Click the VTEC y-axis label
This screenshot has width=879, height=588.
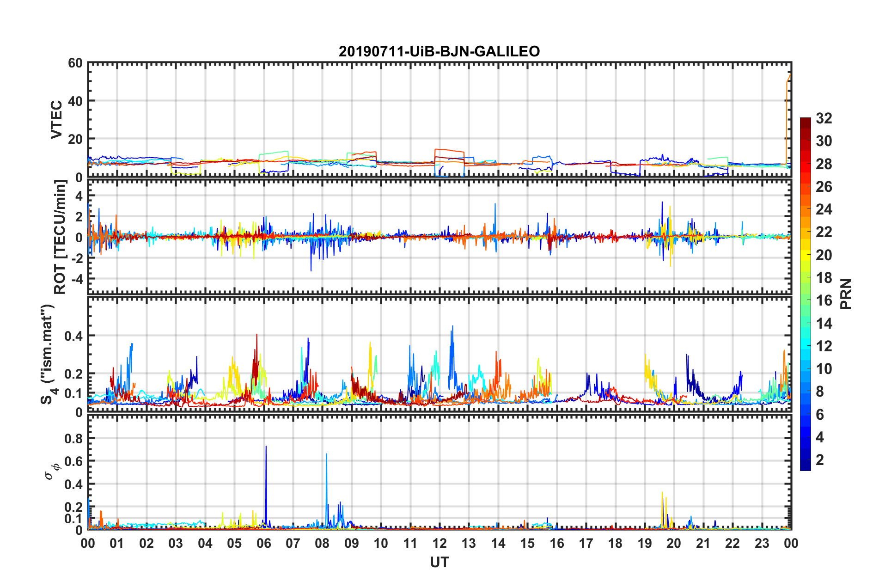(x=56, y=120)
